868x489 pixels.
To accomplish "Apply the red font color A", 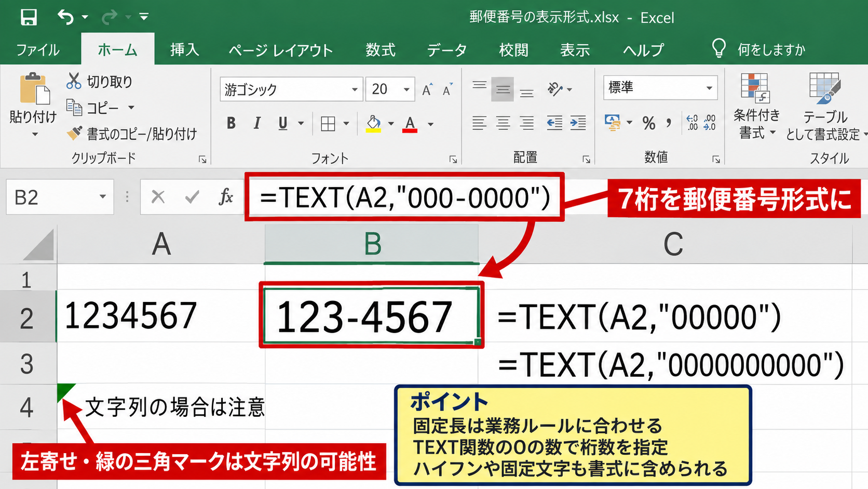I will tap(410, 124).
